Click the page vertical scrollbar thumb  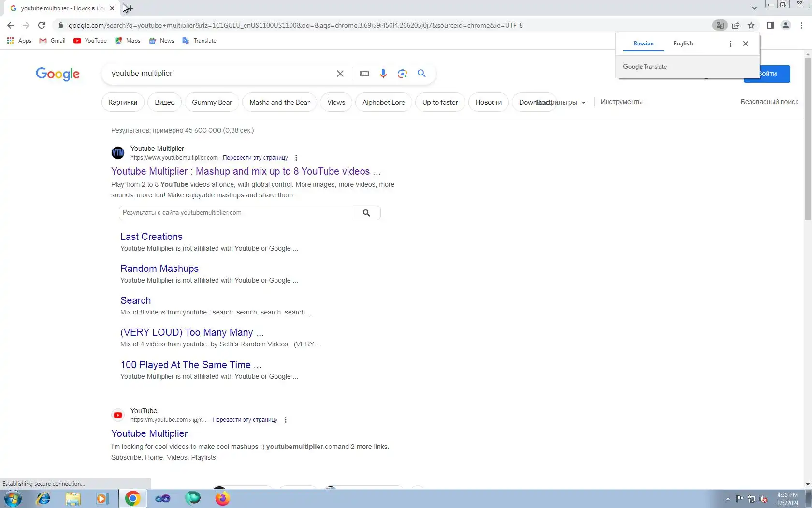pos(808,138)
